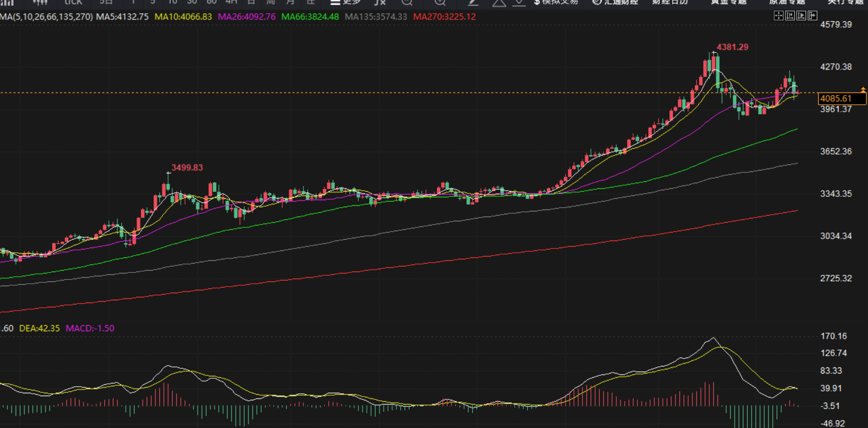
Task: Click the orange 4085.61 current price tag
Action: point(842,99)
